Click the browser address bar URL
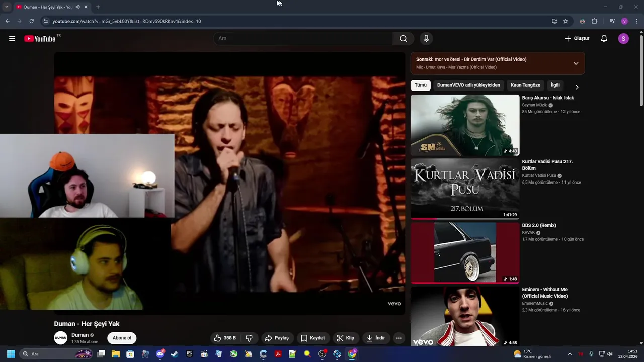This screenshot has width=644, height=362. 127,21
